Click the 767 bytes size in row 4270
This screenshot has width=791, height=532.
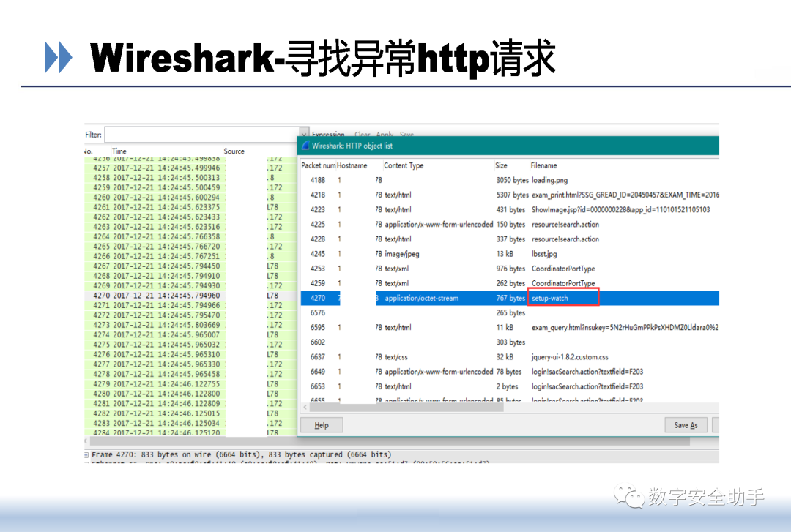click(x=510, y=298)
